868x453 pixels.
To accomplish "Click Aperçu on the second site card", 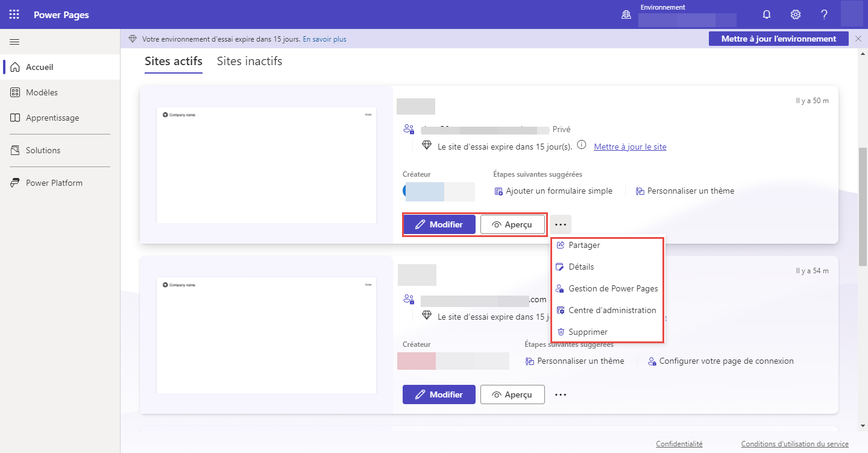I will (x=512, y=394).
